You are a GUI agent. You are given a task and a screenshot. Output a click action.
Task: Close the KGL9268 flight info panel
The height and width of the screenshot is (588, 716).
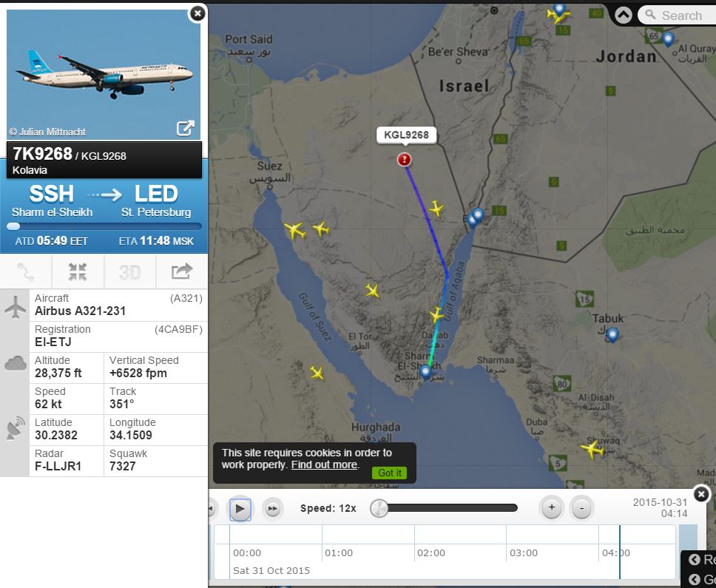click(x=197, y=14)
